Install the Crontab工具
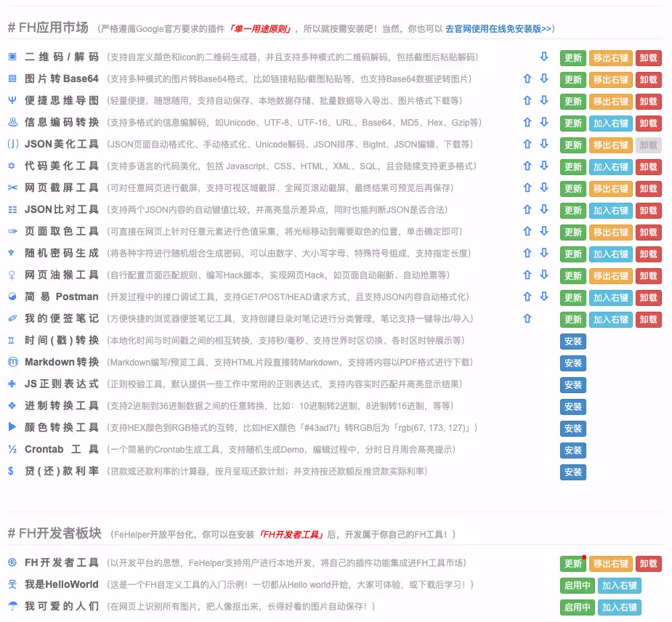Image resolution: width=672 pixels, height=622 pixels. (572, 451)
